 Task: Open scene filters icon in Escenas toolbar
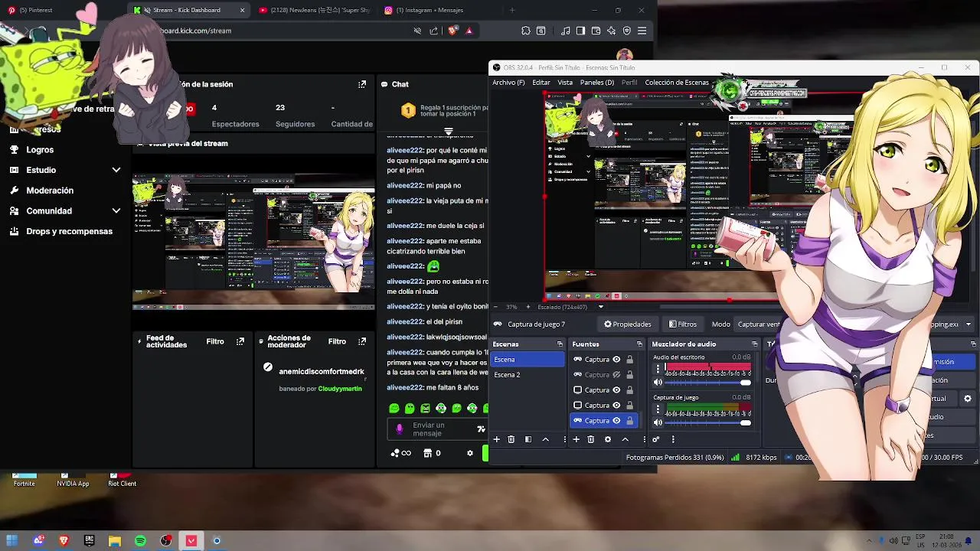pos(528,439)
